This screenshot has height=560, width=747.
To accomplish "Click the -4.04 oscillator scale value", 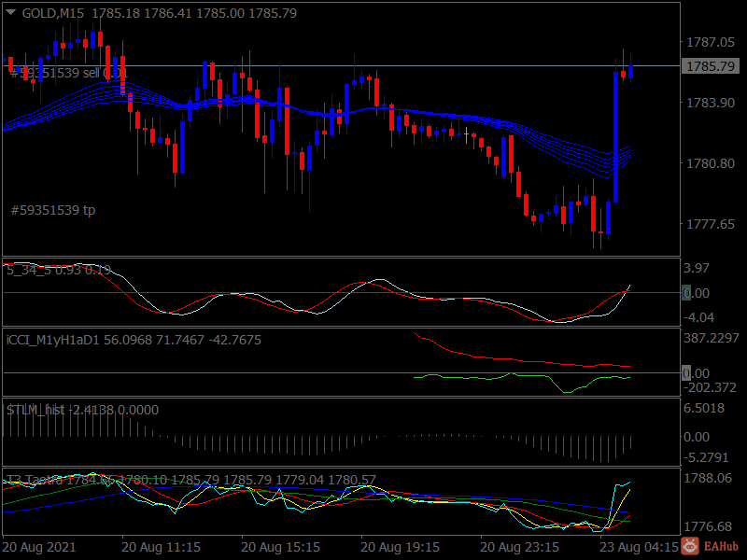I will pyautogui.click(x=698, y=317).
